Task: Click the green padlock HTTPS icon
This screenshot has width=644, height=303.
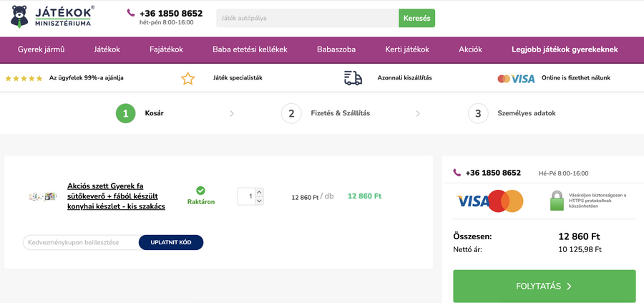Action: pyautogui.click(x=558, y=201)
